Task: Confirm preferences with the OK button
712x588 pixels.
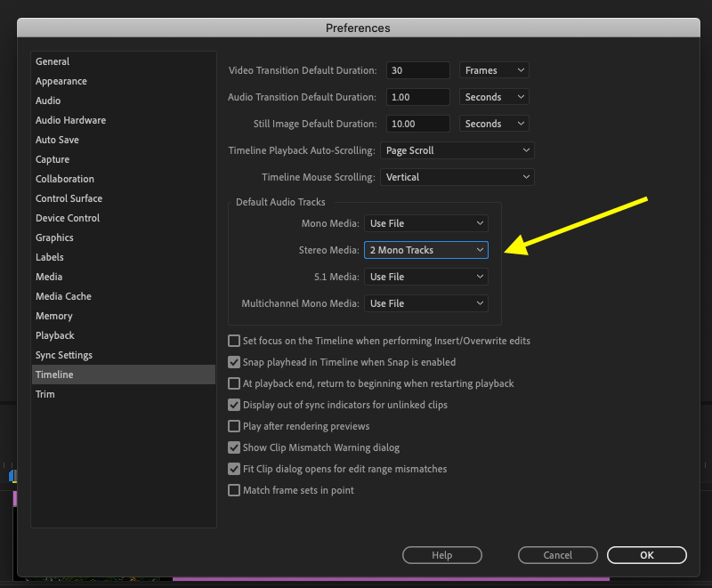Action: coord(647,554)
